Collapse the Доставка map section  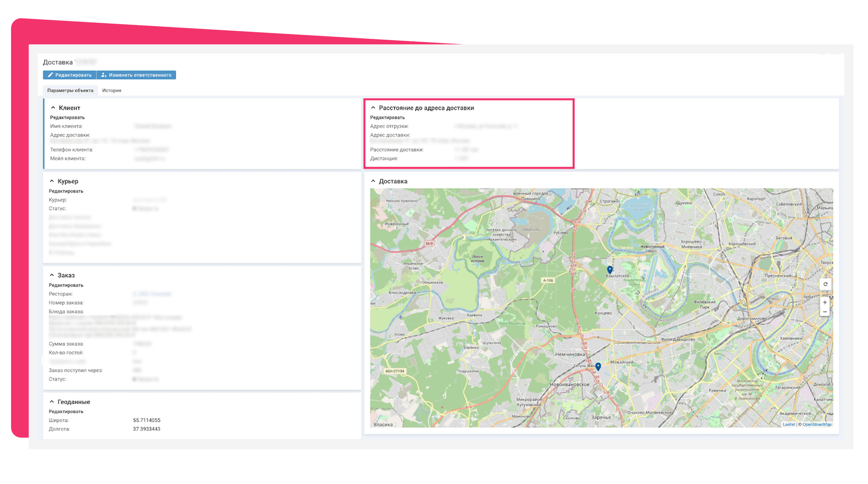coord(373,181)
